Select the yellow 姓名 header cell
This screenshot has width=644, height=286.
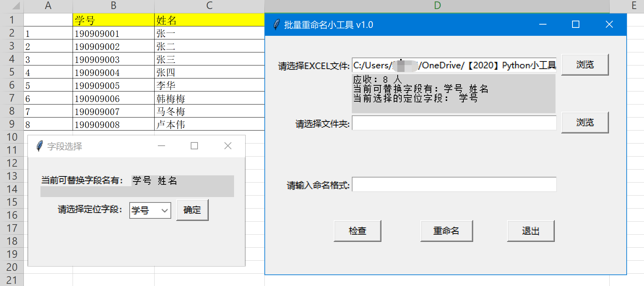coord(209,20)
